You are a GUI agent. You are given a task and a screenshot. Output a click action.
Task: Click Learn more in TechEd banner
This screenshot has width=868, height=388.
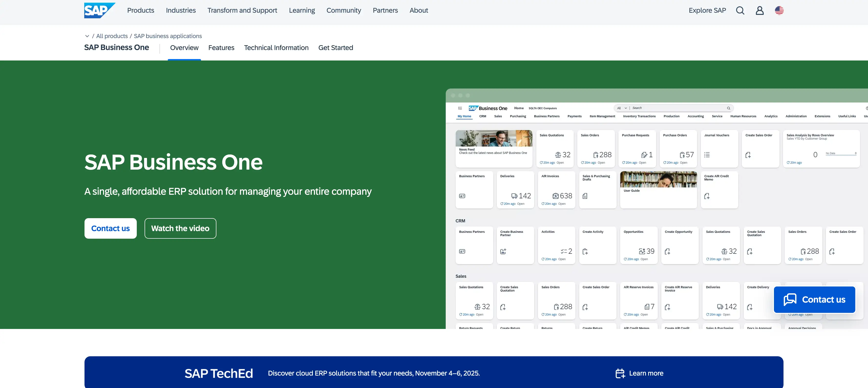click(646, 373)
